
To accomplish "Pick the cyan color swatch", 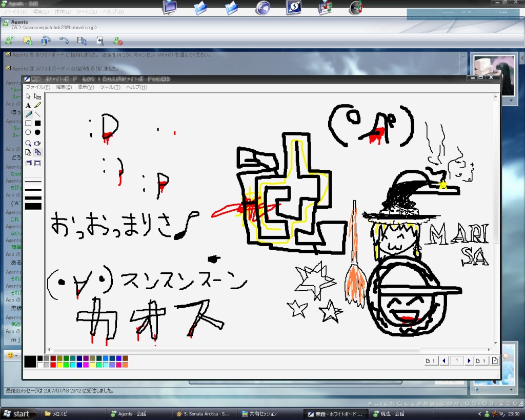I will pos(73,365).
